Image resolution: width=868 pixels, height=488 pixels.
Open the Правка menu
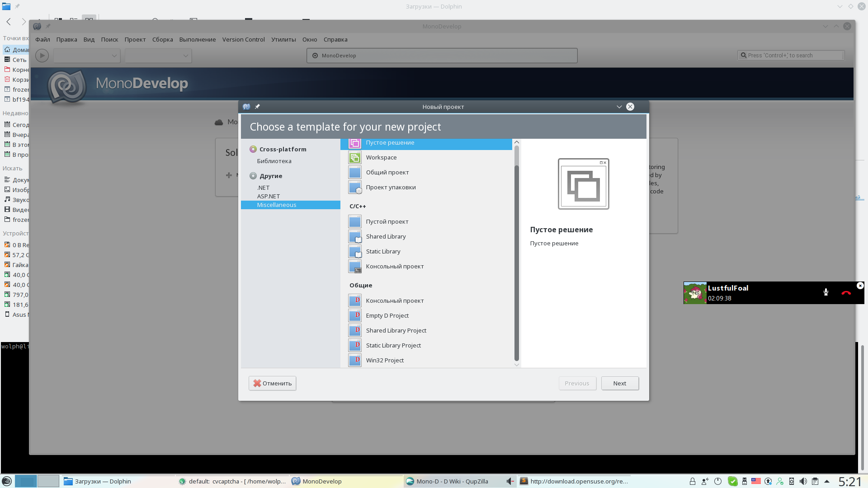coord(66,40)
